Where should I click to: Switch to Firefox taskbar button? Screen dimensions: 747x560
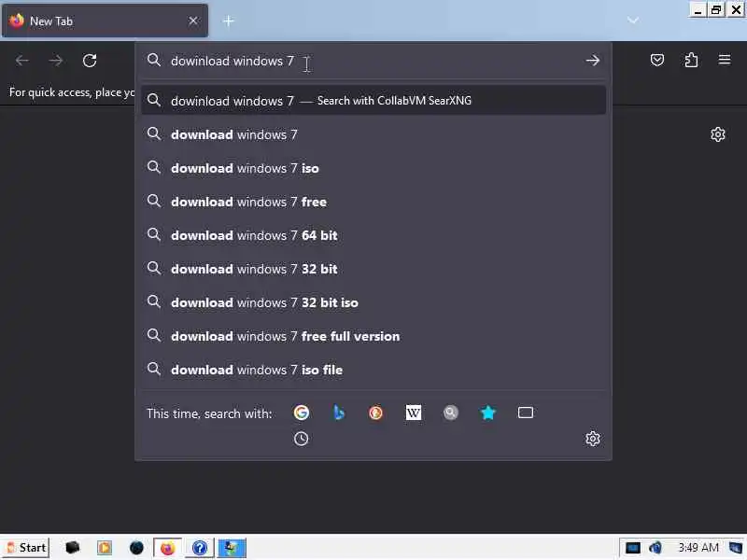point(167,548)
